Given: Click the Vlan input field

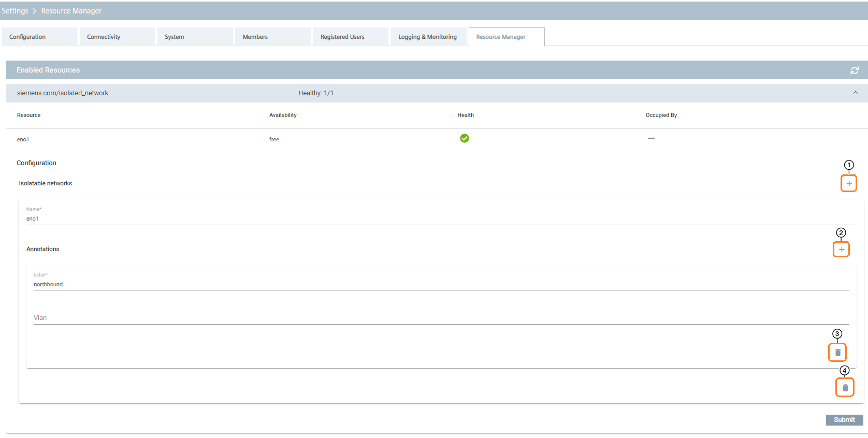Looking at the screenshot, I should 440,318.
